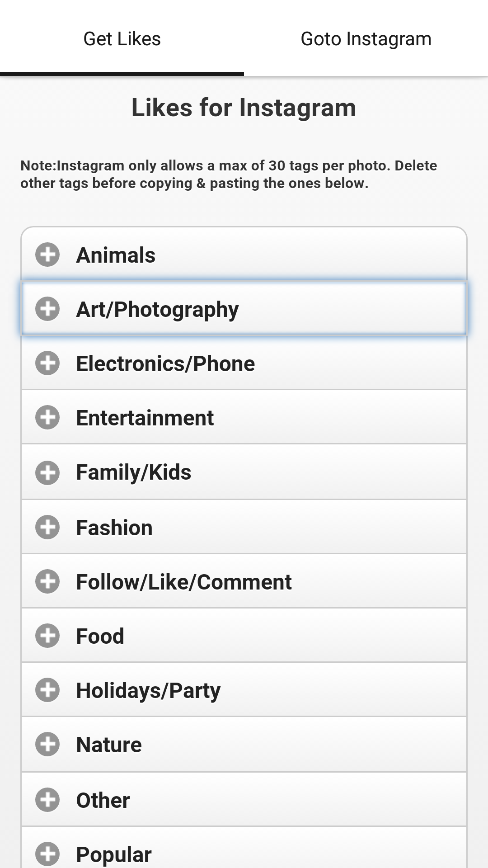Click the plus icon beside Animals

pos(47,255)
